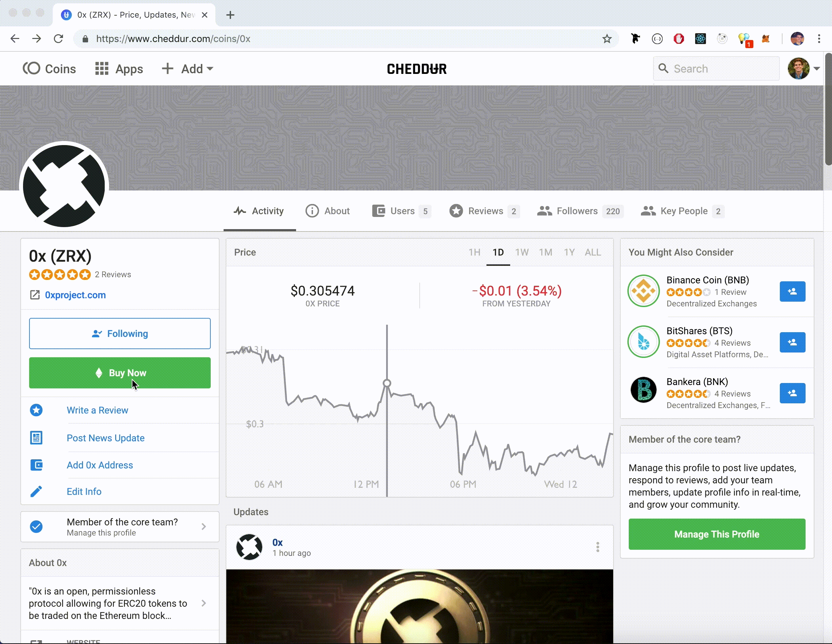This screenshot has height=644, width=832.
Task: Click the MetaMask fox extension icon
Action: coord(766,39)
